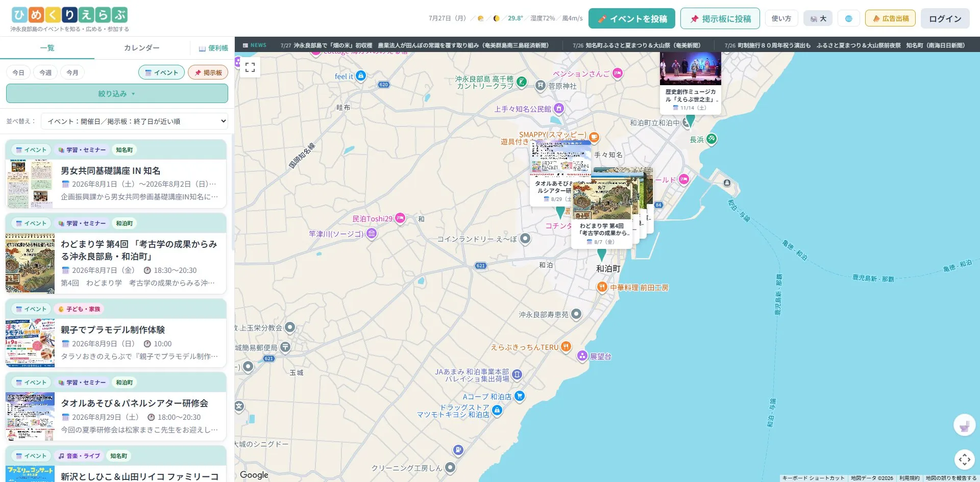Open 男女共同基礎講座 IN 知名 event card

pyautogui.click(x=116, y=174)
